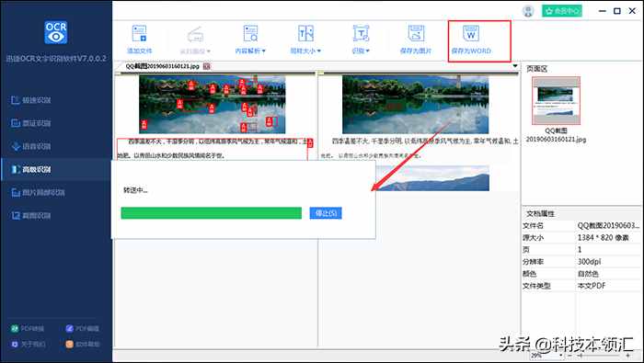Screen dimensions: 644x363
Task: Open the green 会员中心 button
Action: pyautogui.click(x=562, y=11)
